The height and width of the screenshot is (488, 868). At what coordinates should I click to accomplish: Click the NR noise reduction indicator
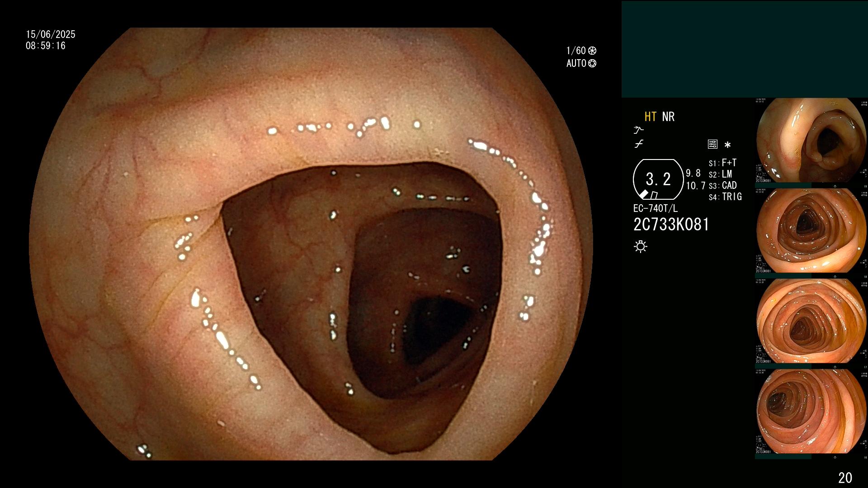coord(668,117)
